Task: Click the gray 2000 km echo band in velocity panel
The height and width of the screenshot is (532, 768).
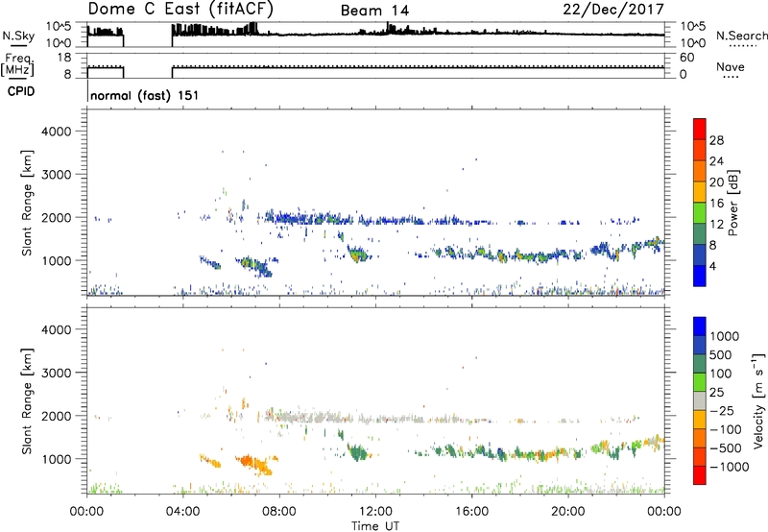Action: pos(314,418)
